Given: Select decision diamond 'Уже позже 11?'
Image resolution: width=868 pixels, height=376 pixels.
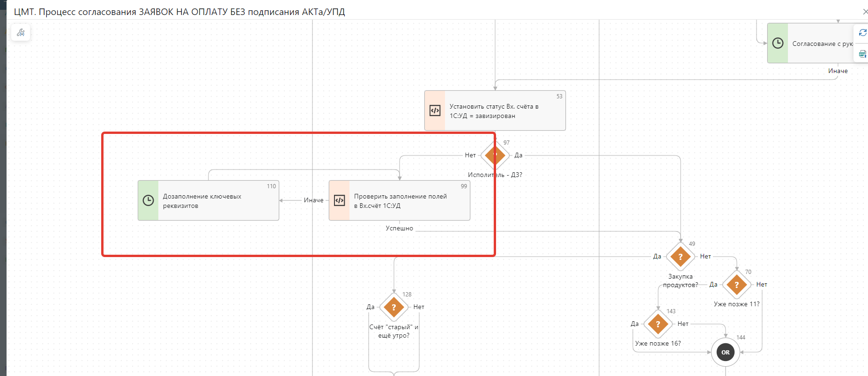Looking at the screenshot, I should (x=736, y=285).
